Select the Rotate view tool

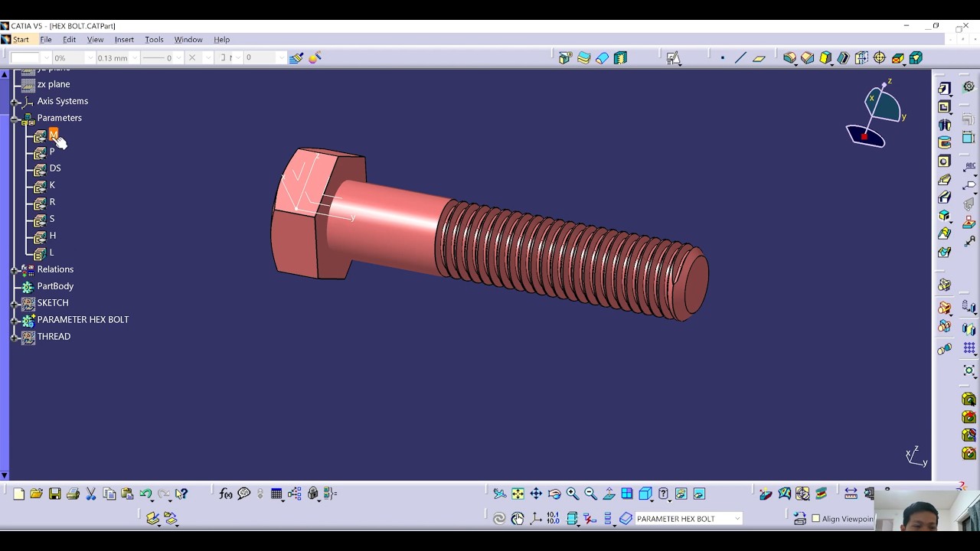pos(554,494)
